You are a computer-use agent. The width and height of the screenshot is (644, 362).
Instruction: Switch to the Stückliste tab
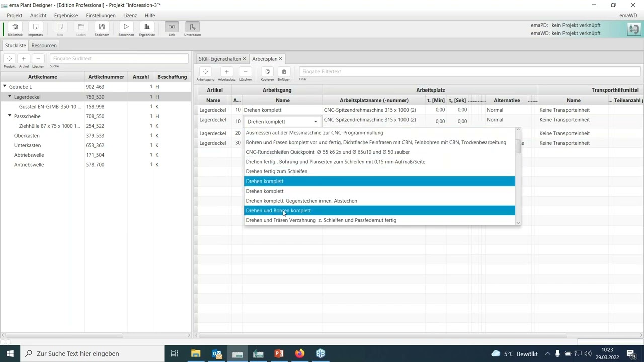tap(16, 45)
